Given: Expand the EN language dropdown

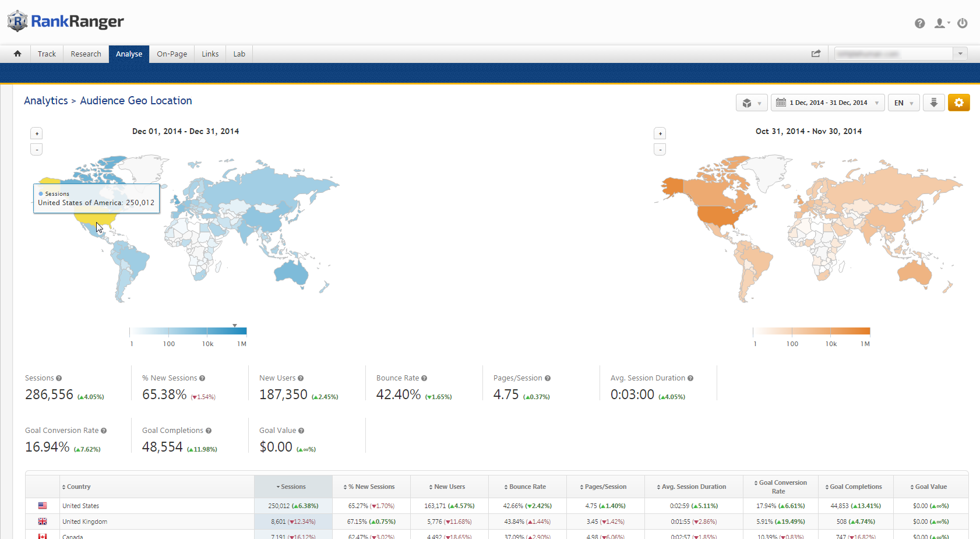Looking at the screenshot, I should [x=904, y=103].
